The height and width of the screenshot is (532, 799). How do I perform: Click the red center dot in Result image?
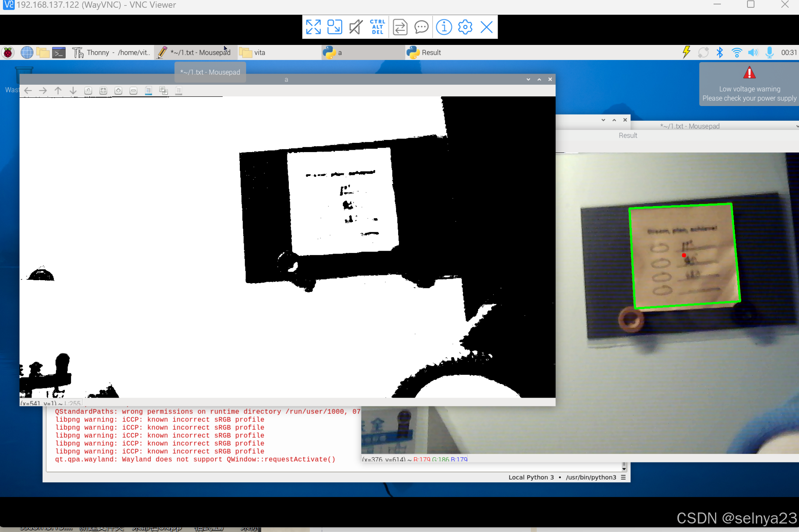click(684, 255)
